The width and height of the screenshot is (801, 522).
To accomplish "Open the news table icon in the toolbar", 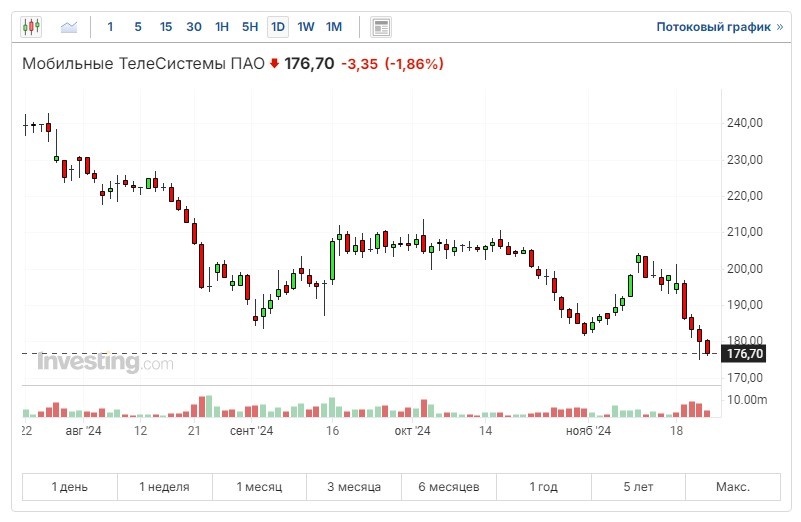I will (x=381, y=27).
